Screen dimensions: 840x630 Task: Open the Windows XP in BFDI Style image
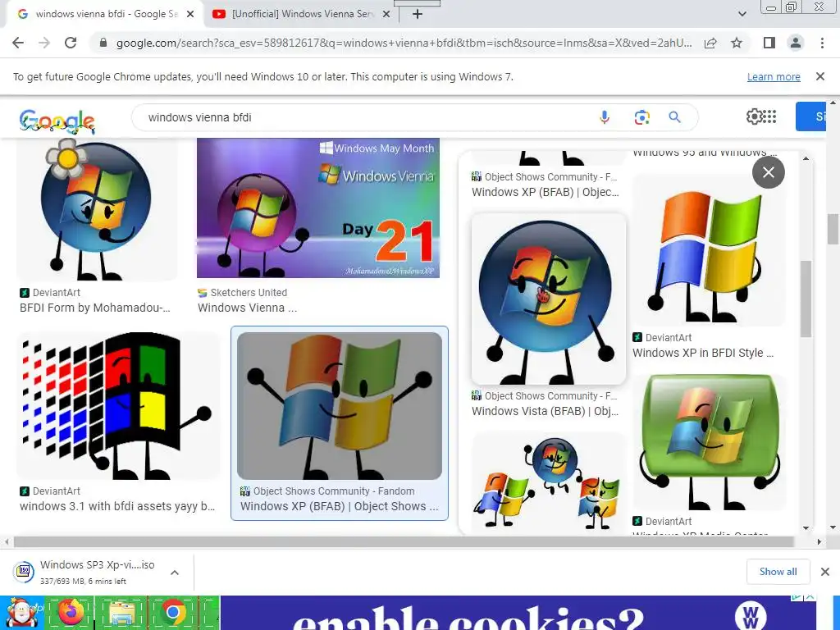point(710,249)
